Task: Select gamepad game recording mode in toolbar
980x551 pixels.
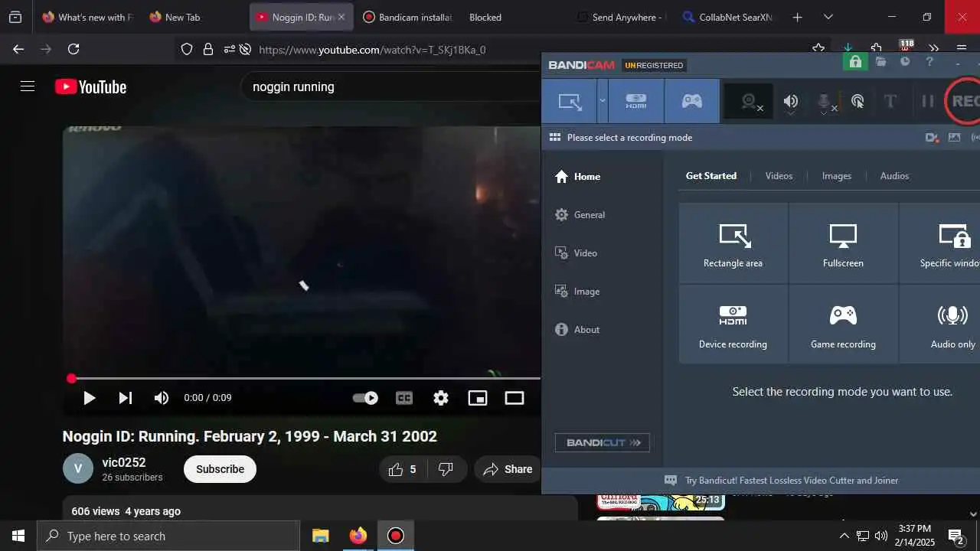Action: 692,101
